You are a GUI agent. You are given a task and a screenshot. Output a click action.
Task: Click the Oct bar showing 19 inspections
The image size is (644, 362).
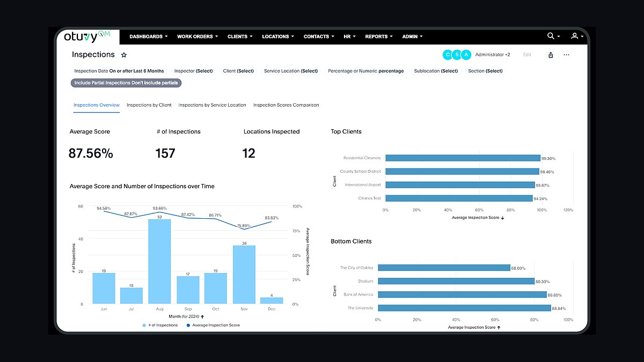coord(216,289)
